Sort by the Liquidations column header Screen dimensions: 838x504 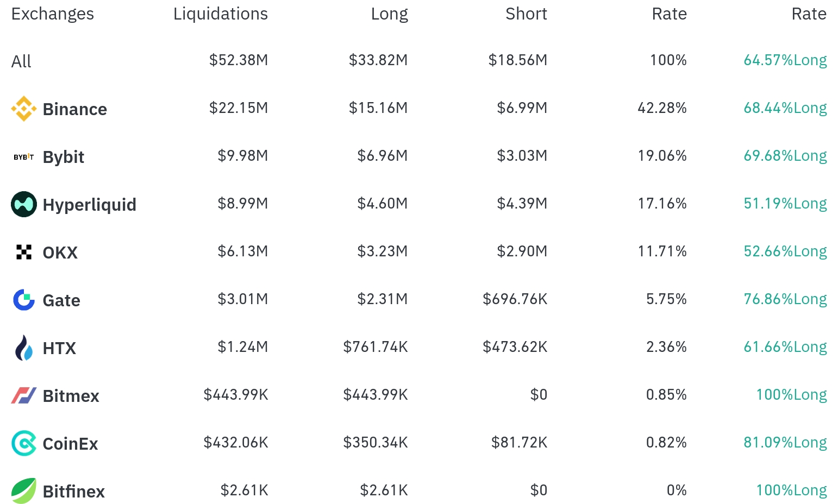[x=220, y=14]
